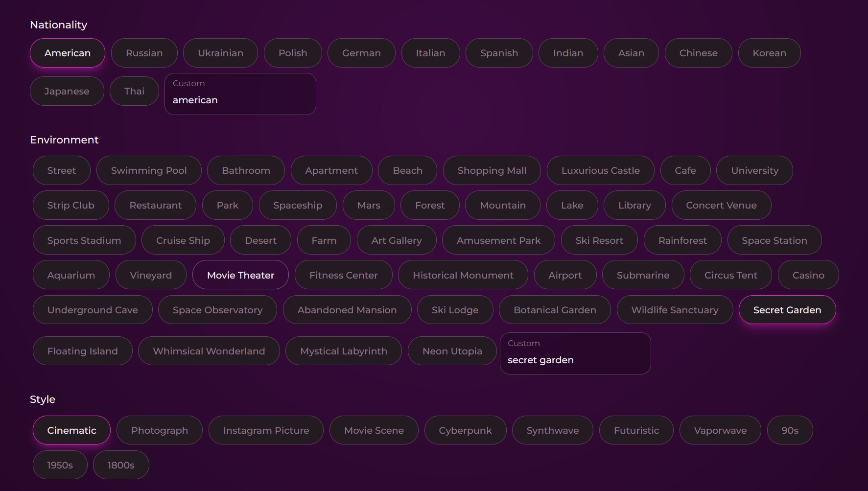Toggle the Circus Tent environment
The height and width of the screenshot is (491, 868).
(730, 275)
